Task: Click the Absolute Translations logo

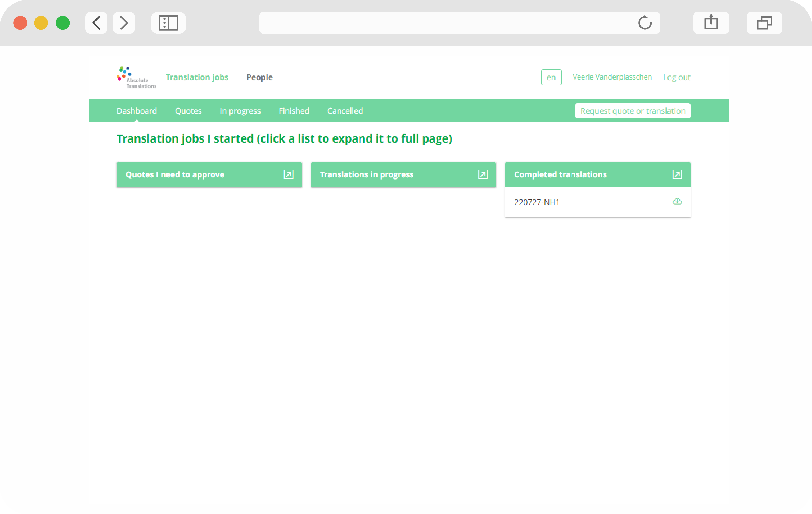Action: pos(136,78)
